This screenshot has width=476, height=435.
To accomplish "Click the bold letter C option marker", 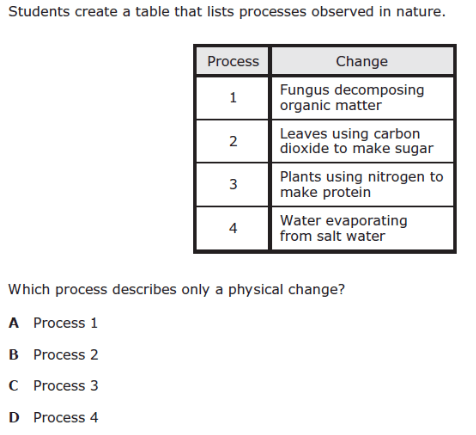I will [x=14, y=386].
